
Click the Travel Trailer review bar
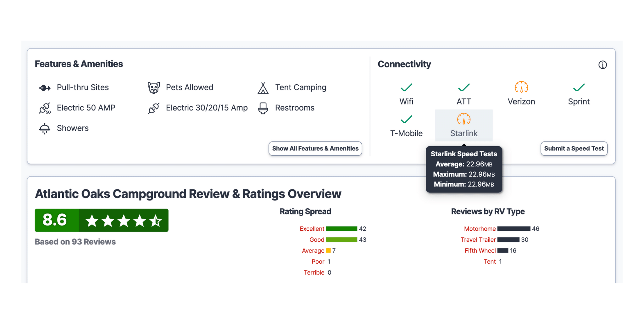click(508, 240)
